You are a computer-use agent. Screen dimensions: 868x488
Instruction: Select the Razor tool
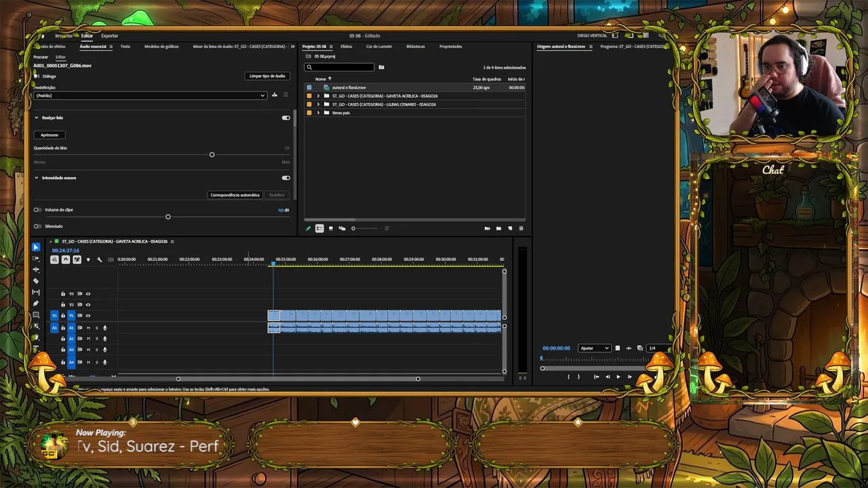click(36, 281)
